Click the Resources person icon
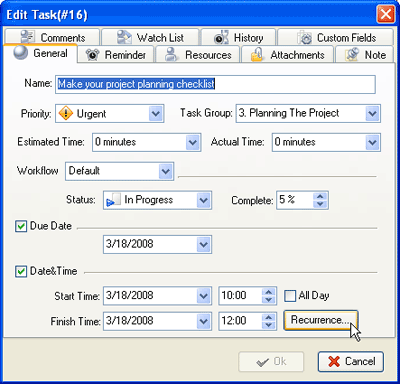This screenshot has width=400, height=384. point(172,54)
